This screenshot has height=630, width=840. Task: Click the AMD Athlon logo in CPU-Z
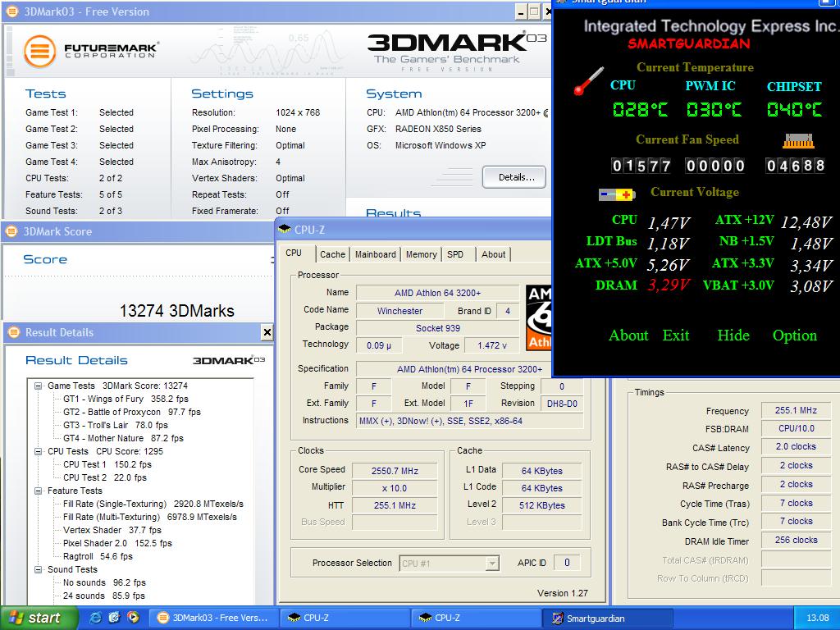point(538,317)
